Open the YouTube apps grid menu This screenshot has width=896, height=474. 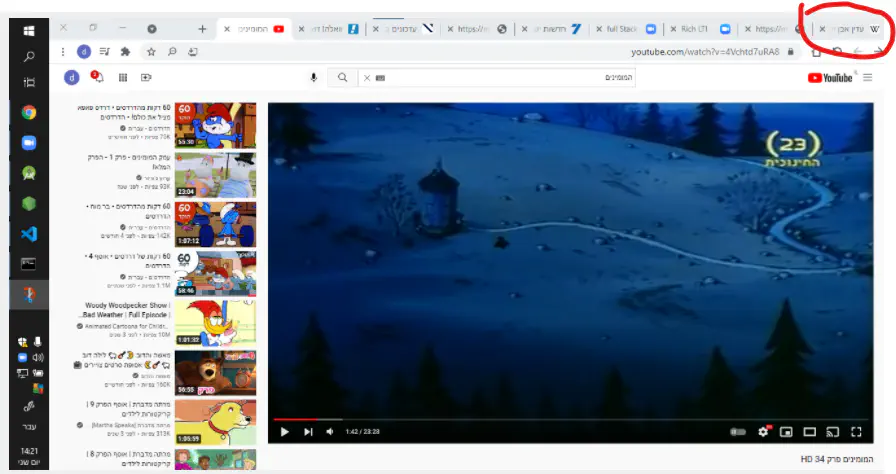point(122,77)
